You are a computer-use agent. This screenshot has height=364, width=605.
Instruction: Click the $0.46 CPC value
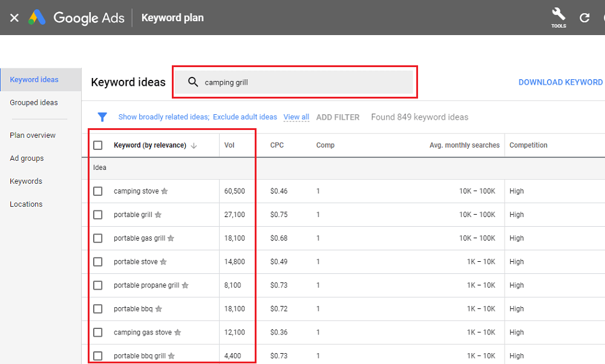279,191
